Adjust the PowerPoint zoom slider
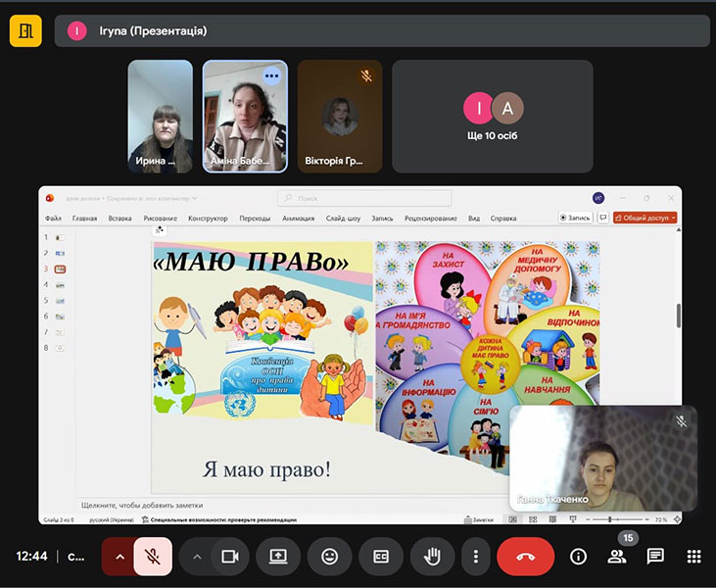716x588 pixels. pyautogui.click(x=611, y=519)
